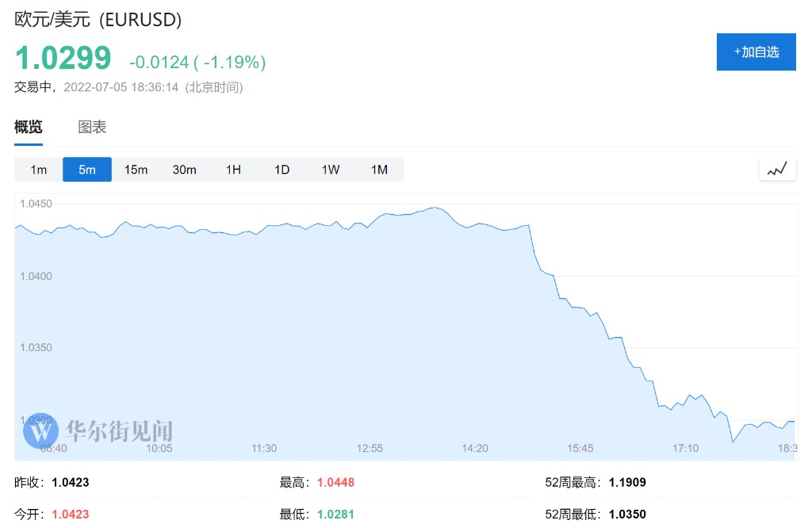812x528 pixels.
Task: Choose the 1D daily interval
Action: click(x=282, y=170)
